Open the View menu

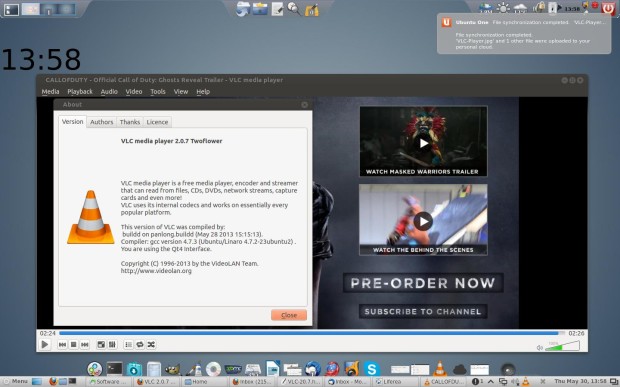[x=181, y=92]
